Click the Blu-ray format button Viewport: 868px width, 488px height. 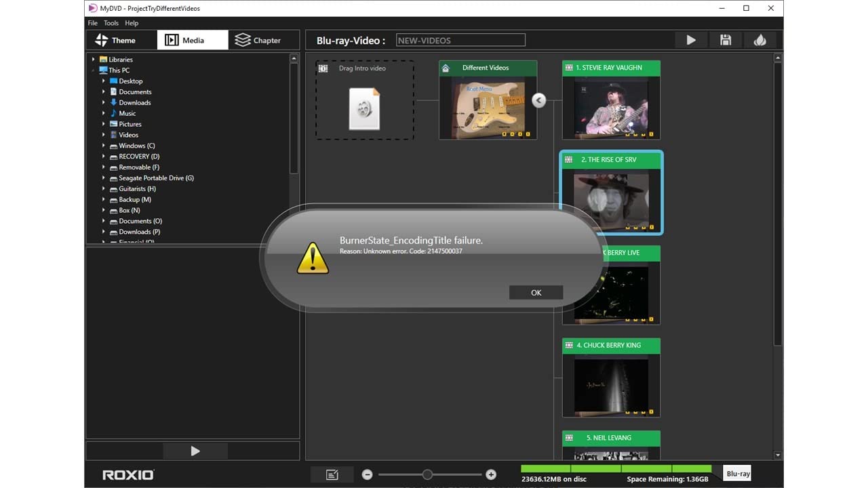[737, 473]
